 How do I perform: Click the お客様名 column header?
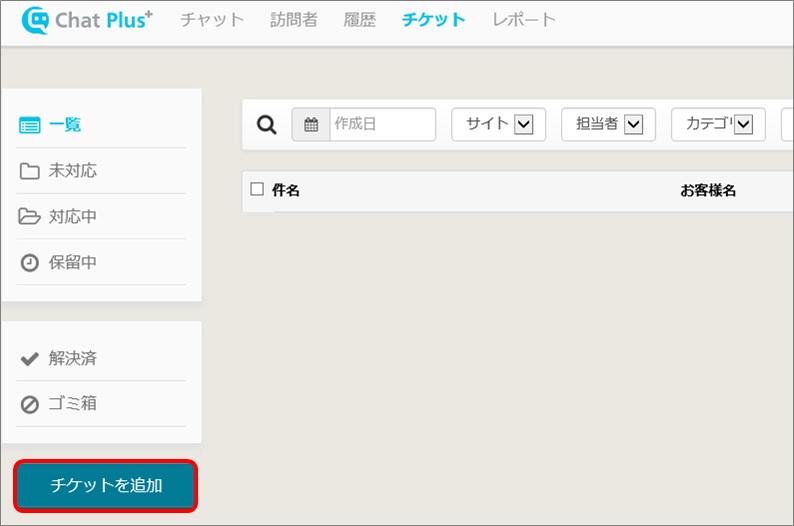coord(708,190)
